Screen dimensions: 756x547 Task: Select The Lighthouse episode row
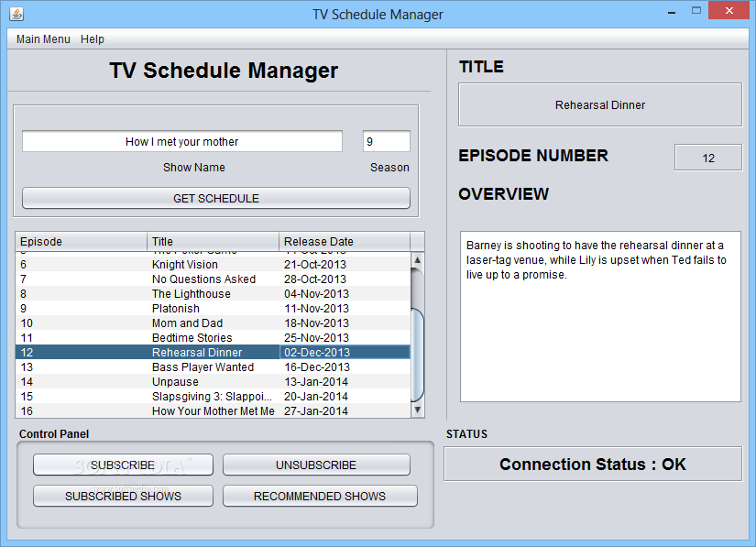click(213, 294)
